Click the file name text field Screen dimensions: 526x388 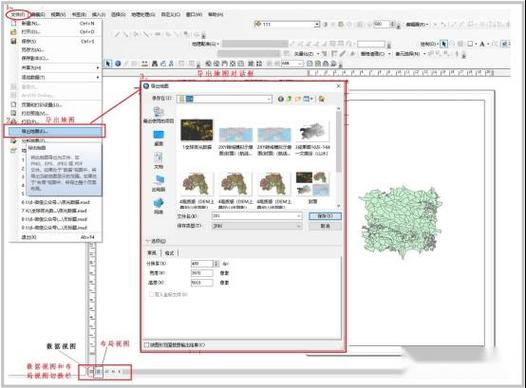click(x=254, y=216)
